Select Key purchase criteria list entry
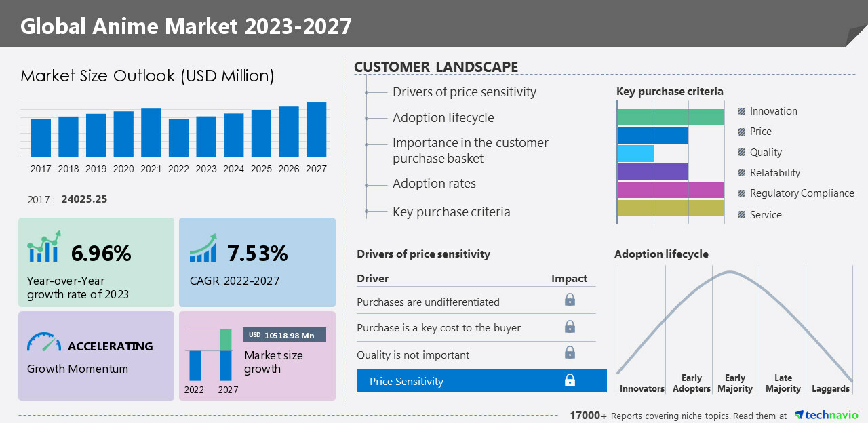This screenshot has width=868, height=423. click(451, 212)
